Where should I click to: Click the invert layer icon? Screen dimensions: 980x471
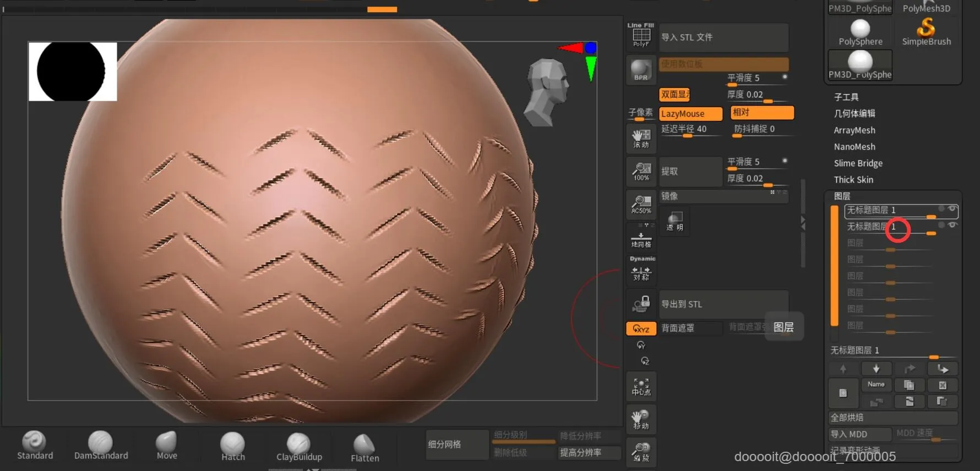coord(909,401)
